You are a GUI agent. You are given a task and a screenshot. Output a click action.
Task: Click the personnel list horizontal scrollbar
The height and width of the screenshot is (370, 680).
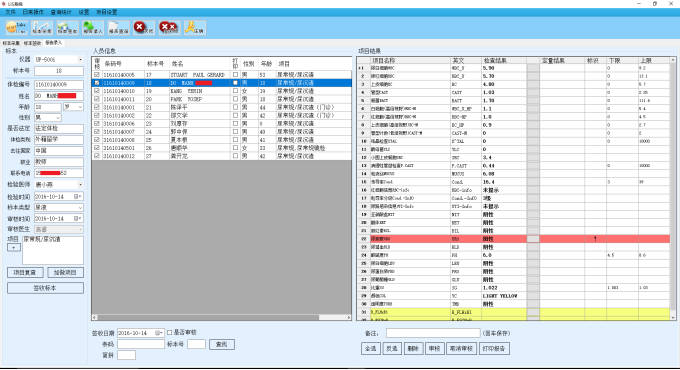click(x=222, y=318)
